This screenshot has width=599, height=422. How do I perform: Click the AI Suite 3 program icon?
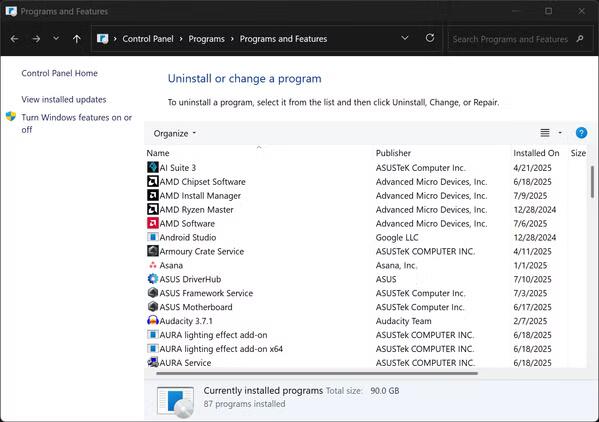[x=152, y=167]
